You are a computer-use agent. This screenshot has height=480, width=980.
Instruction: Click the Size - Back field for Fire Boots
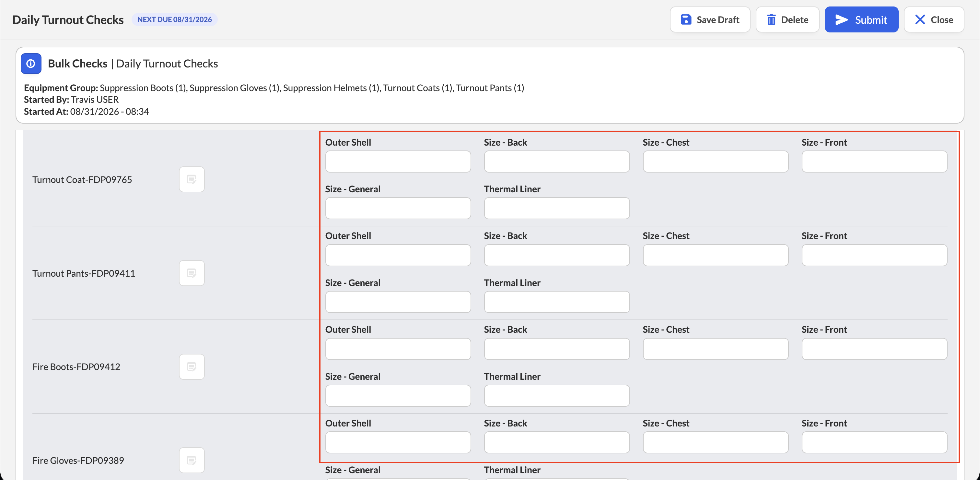coord(557,349)
